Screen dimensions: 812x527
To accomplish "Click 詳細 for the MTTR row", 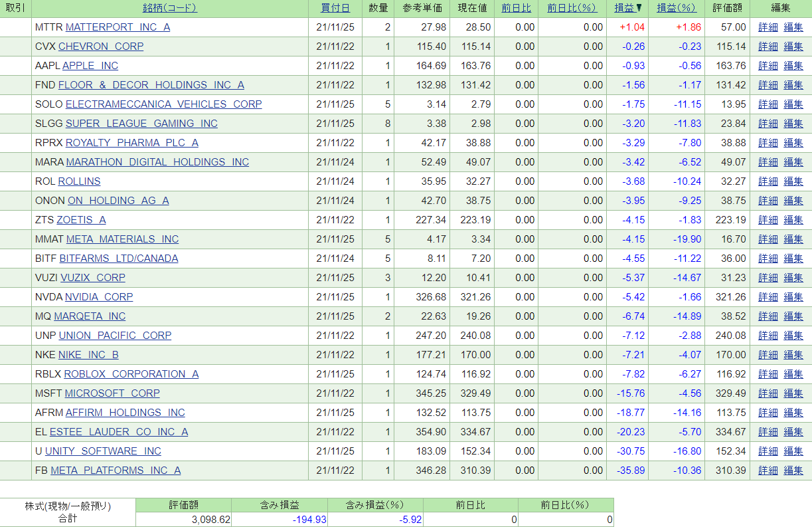I will pos(768,27).
